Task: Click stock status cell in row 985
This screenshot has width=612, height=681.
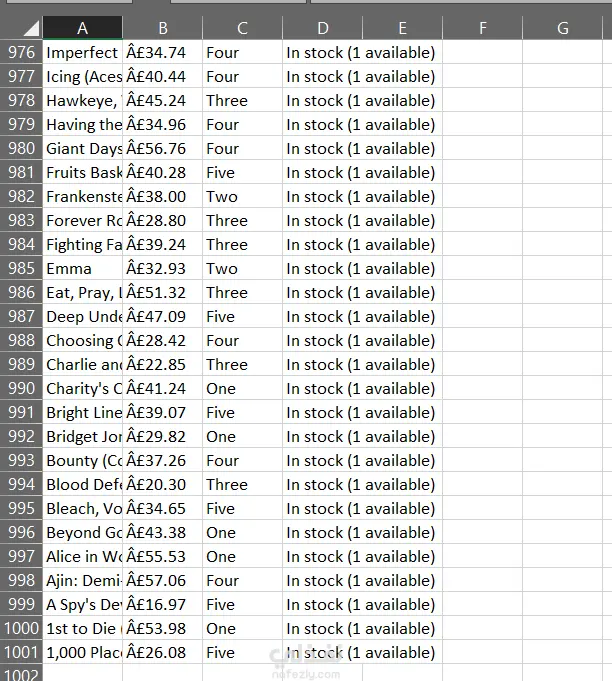Action: pyautogui.click(x=322, y=268)
